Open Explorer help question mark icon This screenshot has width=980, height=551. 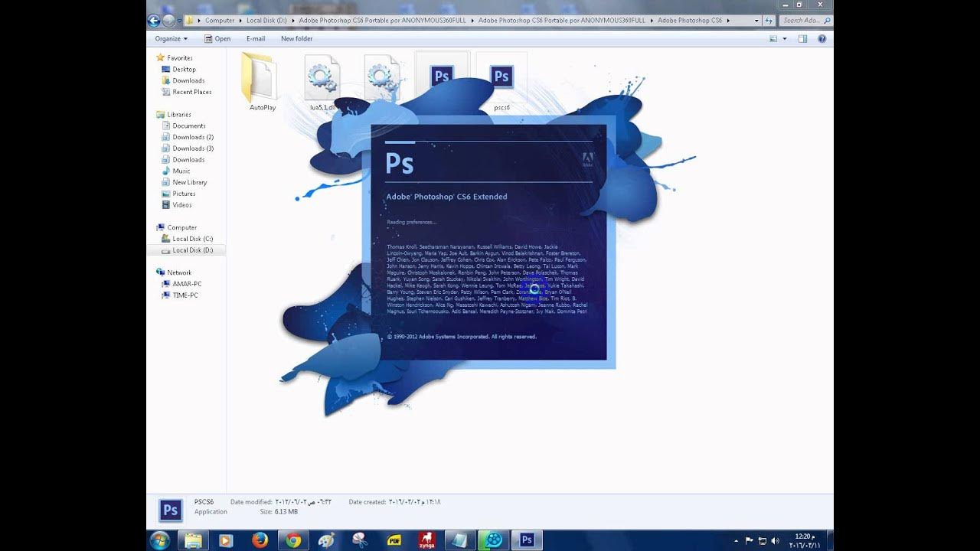pos(822,38)
